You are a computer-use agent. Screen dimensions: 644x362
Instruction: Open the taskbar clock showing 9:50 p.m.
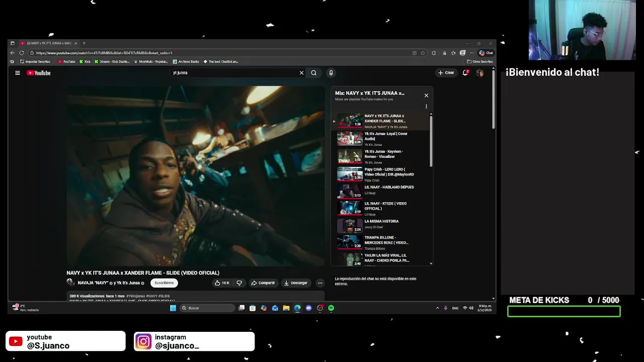(485, 308)
